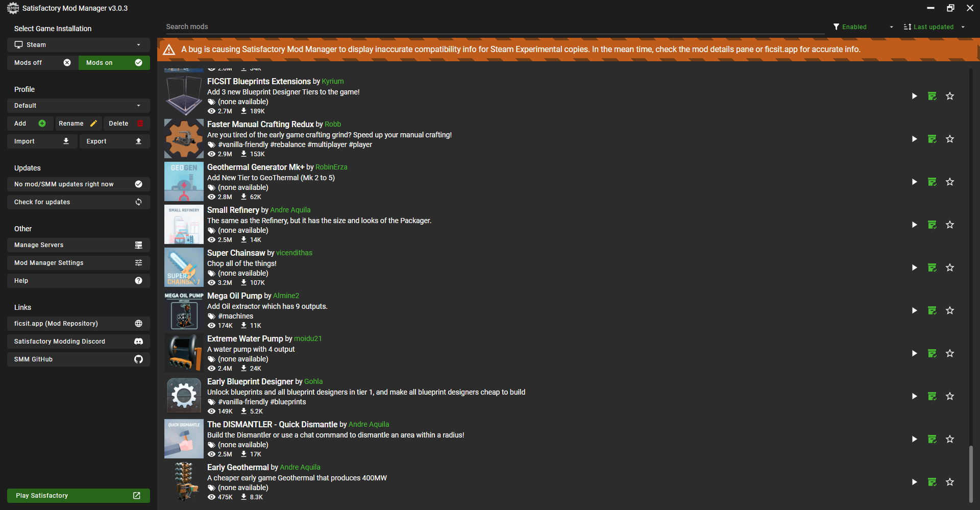Open the Satisfactory Modding Discord link

[79, 342]
